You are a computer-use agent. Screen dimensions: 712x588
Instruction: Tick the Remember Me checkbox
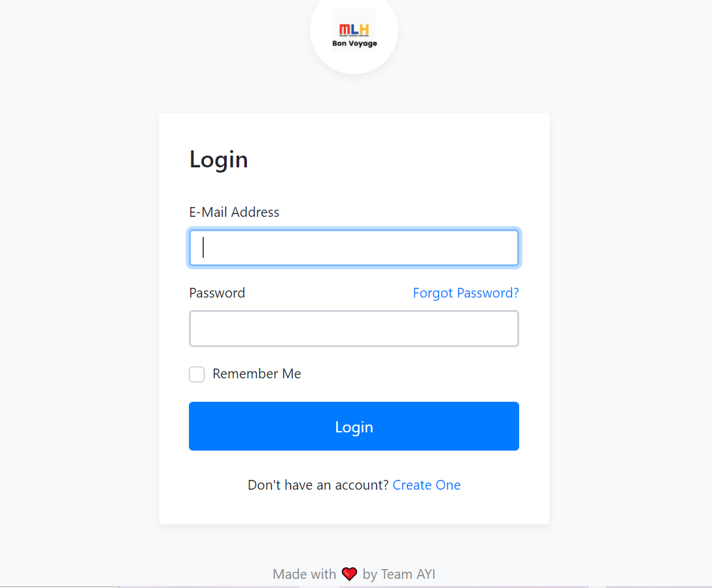(x=197, y=374)
